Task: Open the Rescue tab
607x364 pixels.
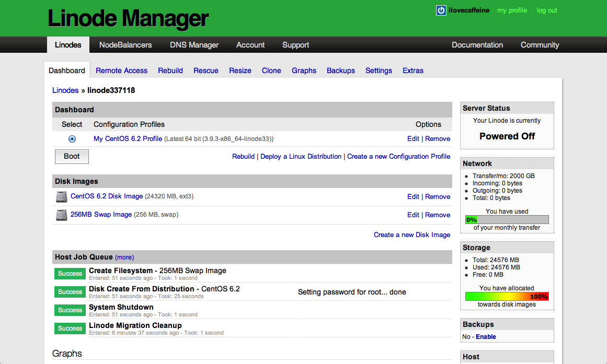Action: pos(206,71)
